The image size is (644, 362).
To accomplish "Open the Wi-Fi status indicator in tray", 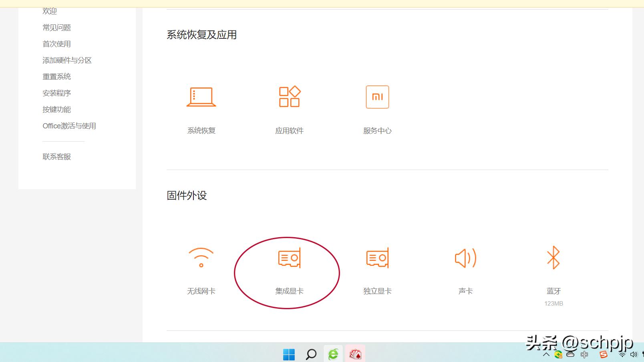I will pyautogui.click(x=622, y=355).
